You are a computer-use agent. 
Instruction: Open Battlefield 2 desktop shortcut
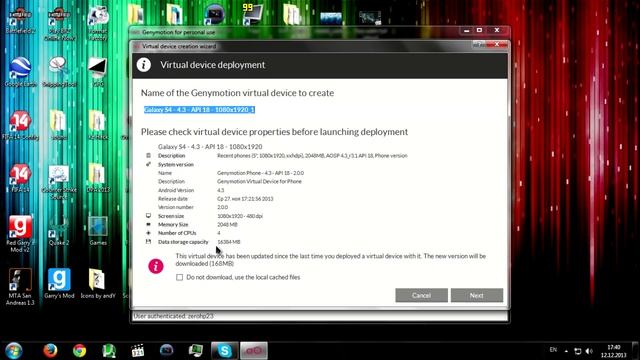20,20
